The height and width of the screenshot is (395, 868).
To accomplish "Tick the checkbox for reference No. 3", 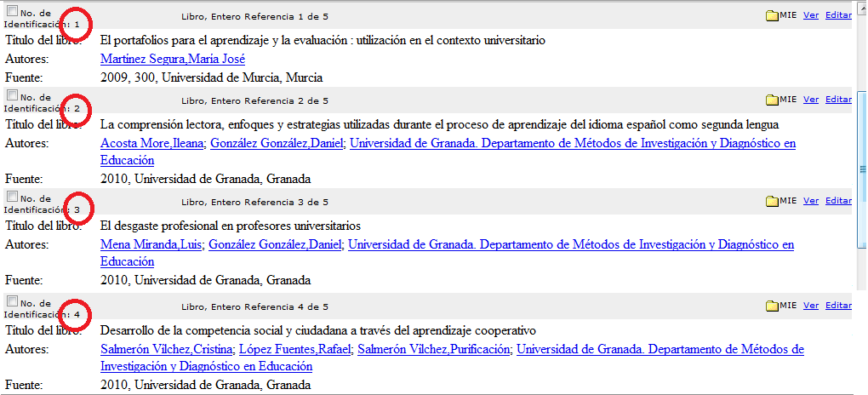I will point(12,196).
